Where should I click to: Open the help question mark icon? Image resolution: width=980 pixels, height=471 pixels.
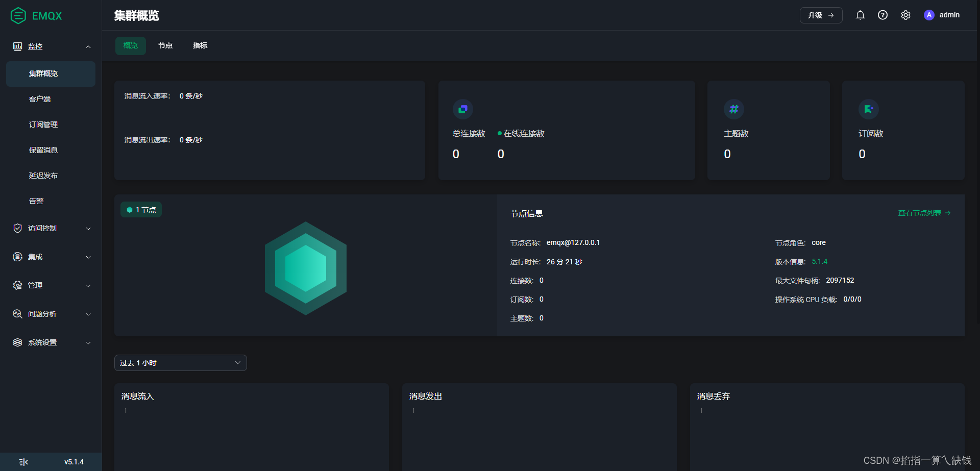click(x=883, y=15)
